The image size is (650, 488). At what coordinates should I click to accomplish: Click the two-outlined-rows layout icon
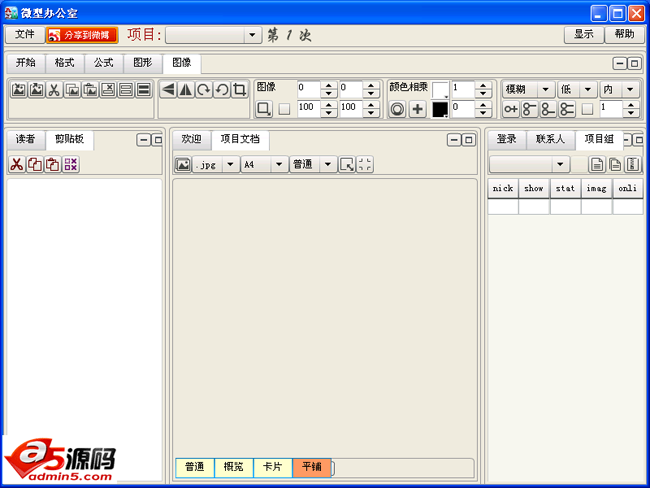click(126, 90)
